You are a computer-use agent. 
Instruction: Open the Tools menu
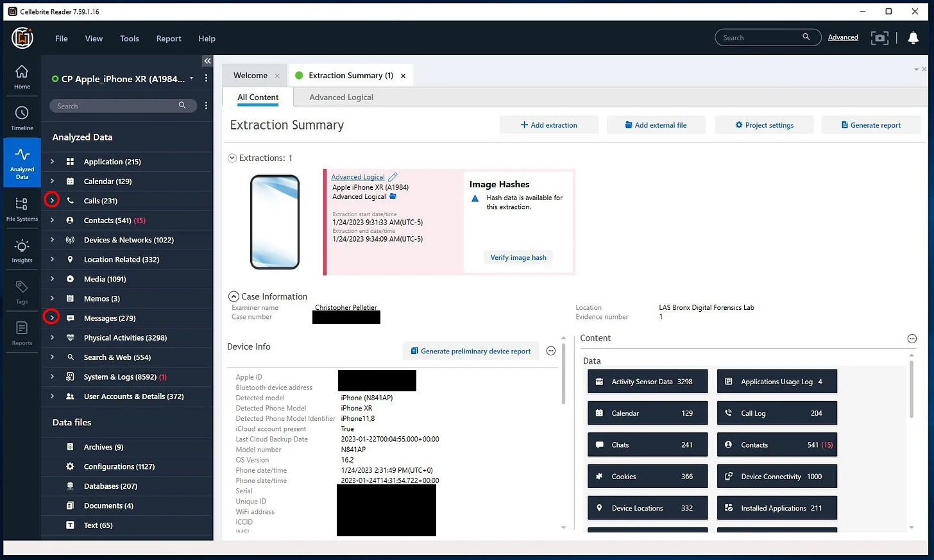pos(130,38)
